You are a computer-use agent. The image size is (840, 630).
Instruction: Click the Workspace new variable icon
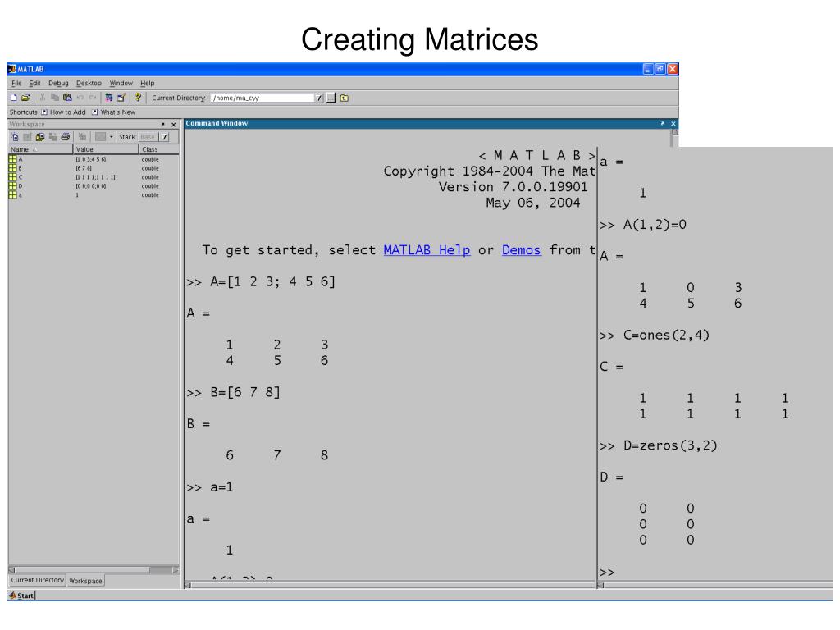15,137
